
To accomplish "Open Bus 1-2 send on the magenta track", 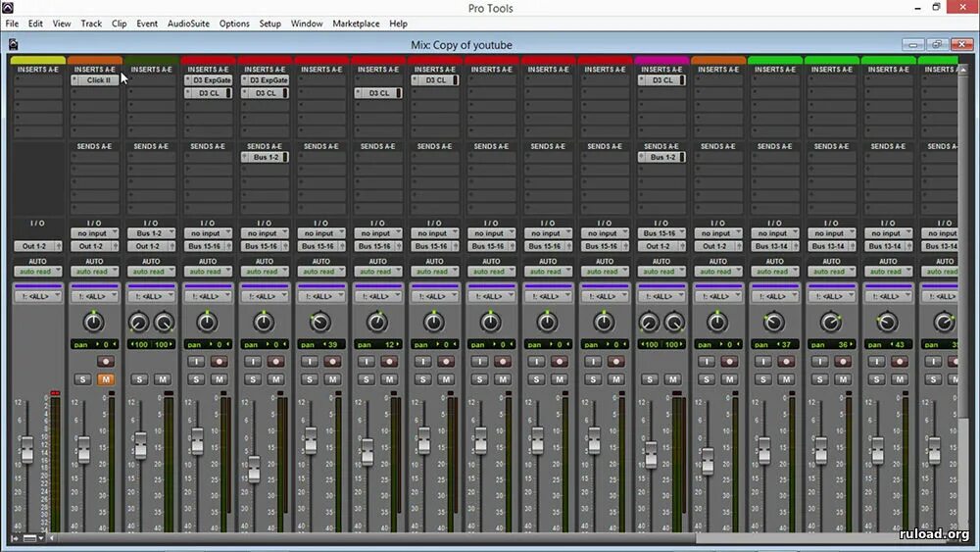I will pyautogui.click(x=661, y=157).
